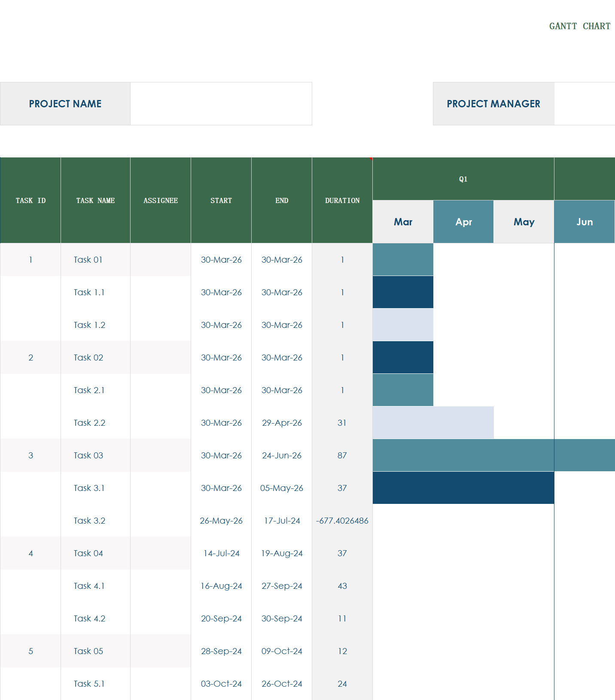Select the PROJECT MANAGER label cell

click(493, 104)
